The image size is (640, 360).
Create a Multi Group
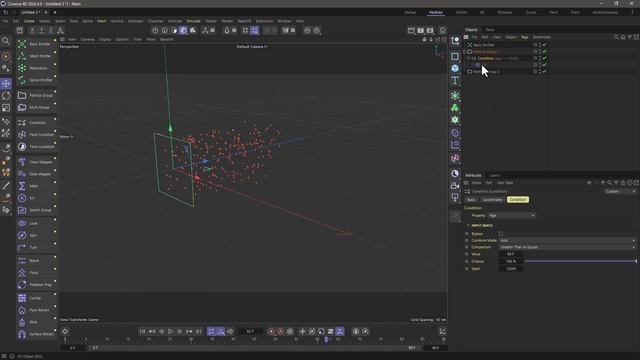click(x=36, y=107)
